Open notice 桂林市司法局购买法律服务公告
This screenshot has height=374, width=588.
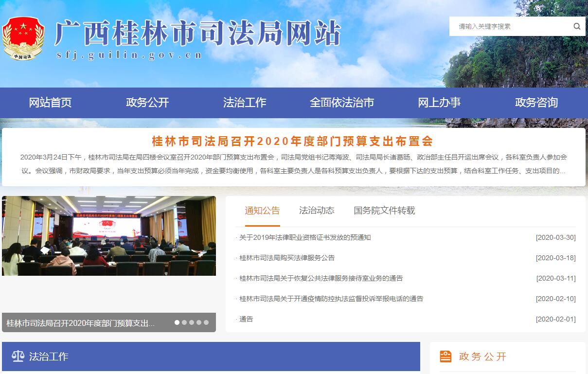tap(287, 258)
